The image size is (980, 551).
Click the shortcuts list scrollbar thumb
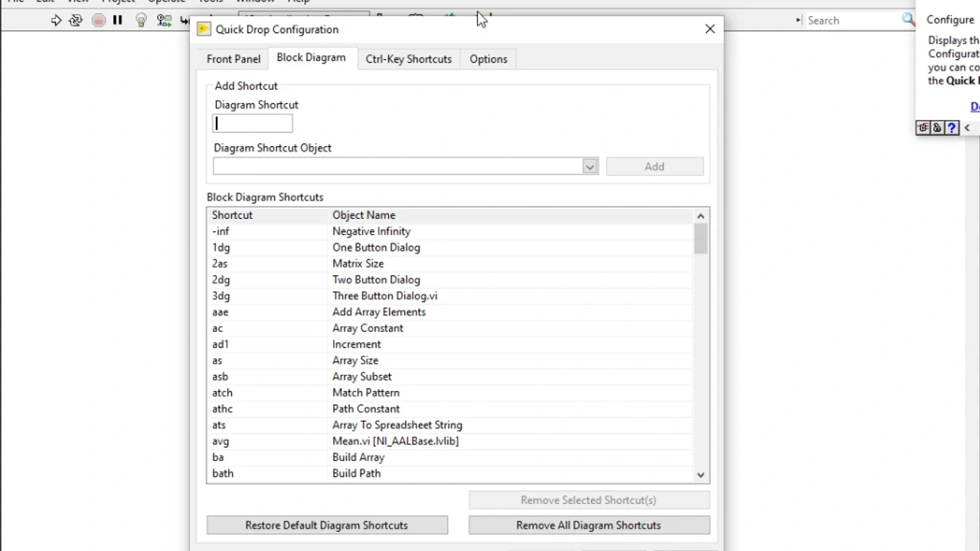(x=701, y=239)
